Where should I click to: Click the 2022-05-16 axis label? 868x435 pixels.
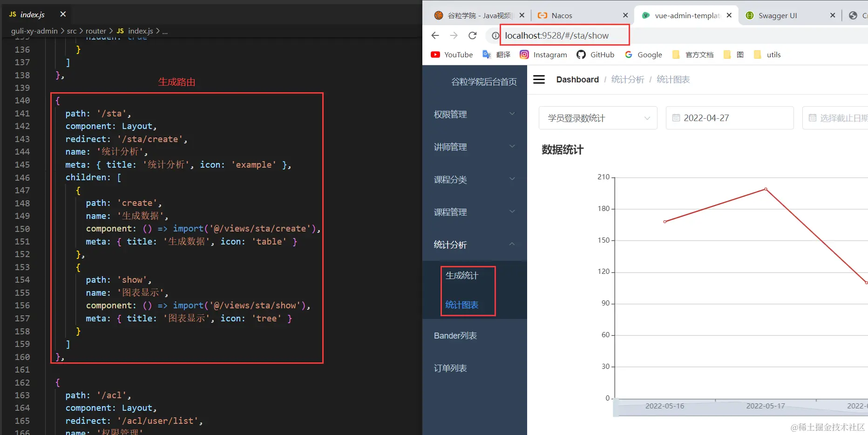point(665,406)
